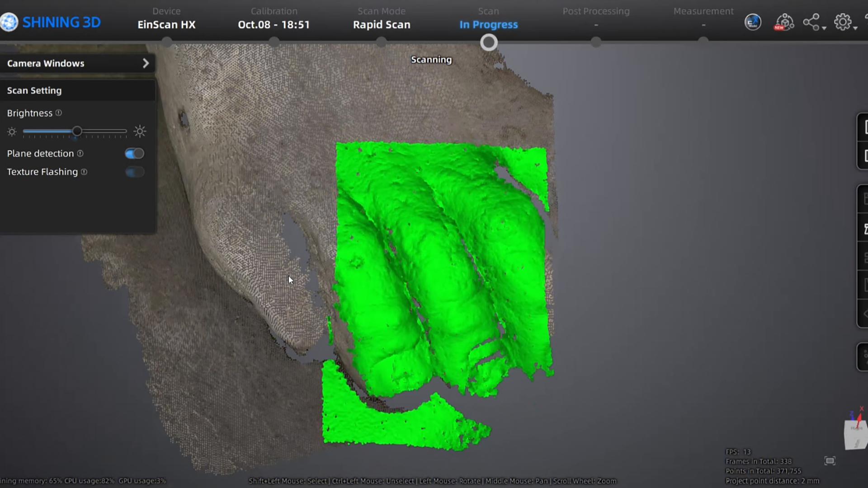Adjust the Brightness slider handle
868x488 pixels.
point(77,131)
